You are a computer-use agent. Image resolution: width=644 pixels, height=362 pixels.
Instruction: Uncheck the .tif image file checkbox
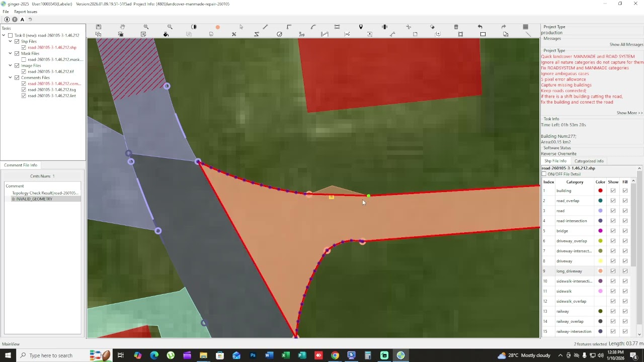24,71
